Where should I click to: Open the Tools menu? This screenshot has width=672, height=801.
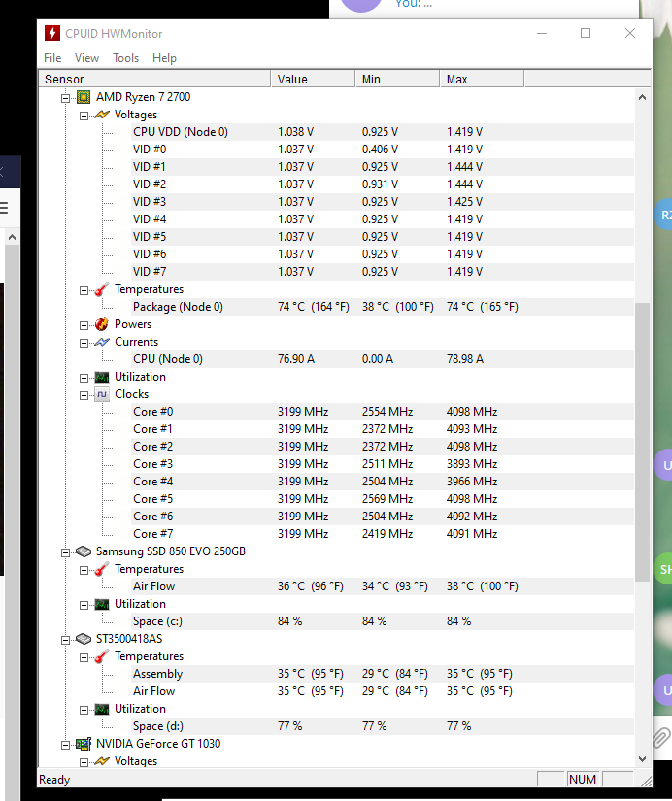click(x=125, y=58)
